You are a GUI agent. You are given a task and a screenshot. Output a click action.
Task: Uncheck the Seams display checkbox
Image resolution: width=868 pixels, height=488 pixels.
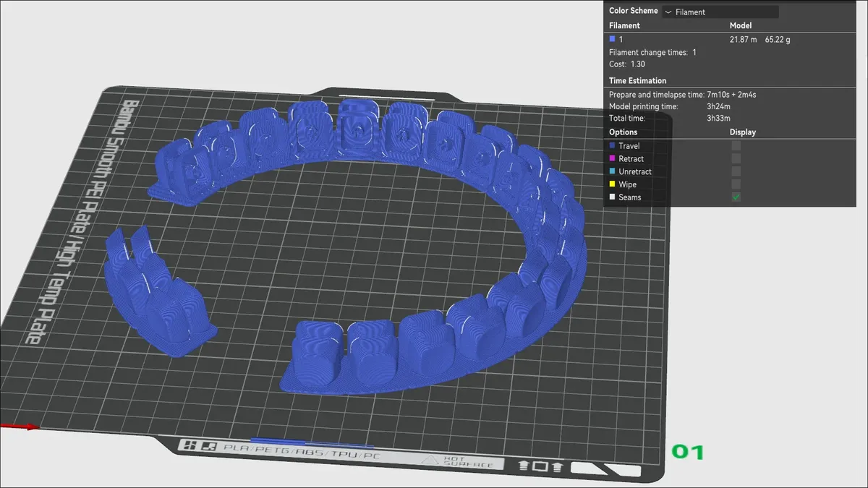click(x=736, y=197)
